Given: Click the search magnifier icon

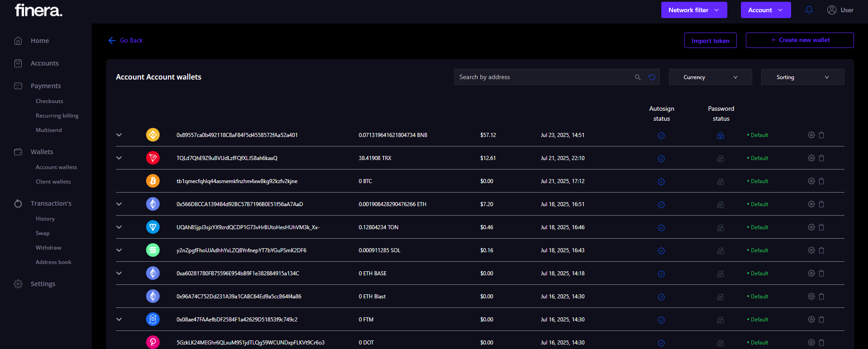Looking at the screenshot, I should tap(637, 77).
